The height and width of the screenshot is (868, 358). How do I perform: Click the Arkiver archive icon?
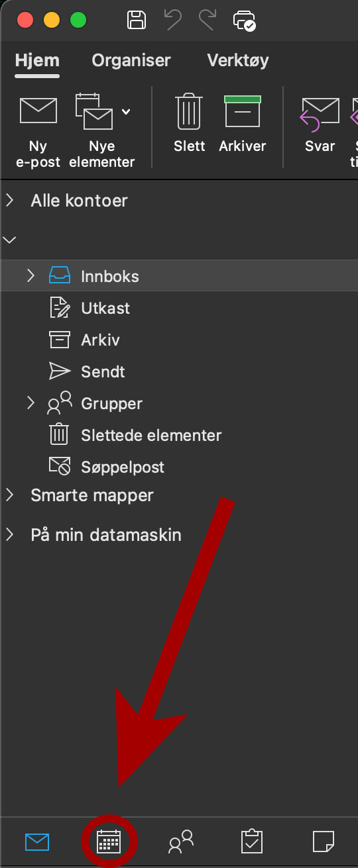243,111
